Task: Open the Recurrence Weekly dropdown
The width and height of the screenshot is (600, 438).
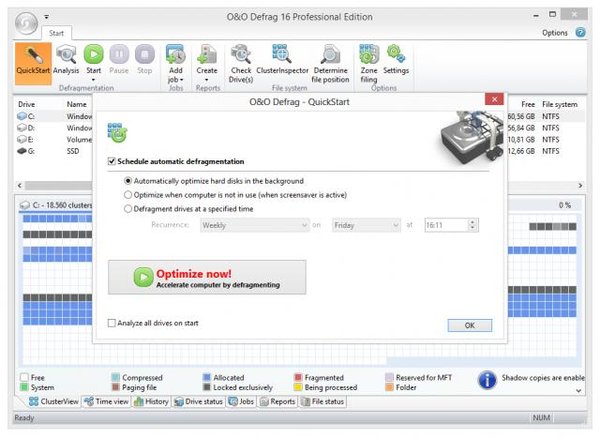Action: [x=254, y=225]
